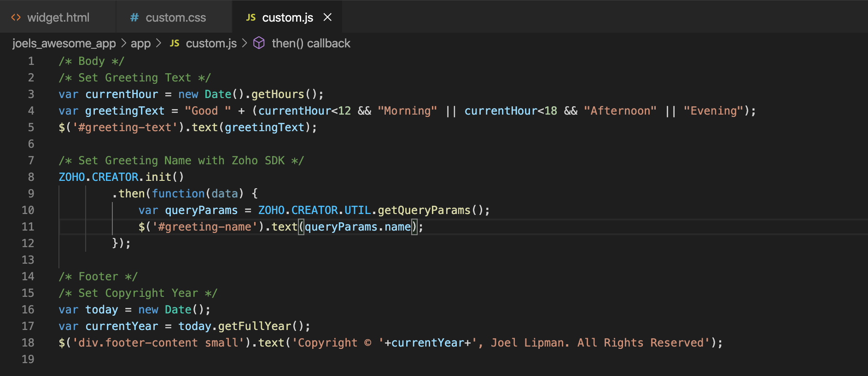Screen dimensions: 868x376
Task: Click the chevron after joels_awesome_app breadcrumb
Action: click(123, 43)
